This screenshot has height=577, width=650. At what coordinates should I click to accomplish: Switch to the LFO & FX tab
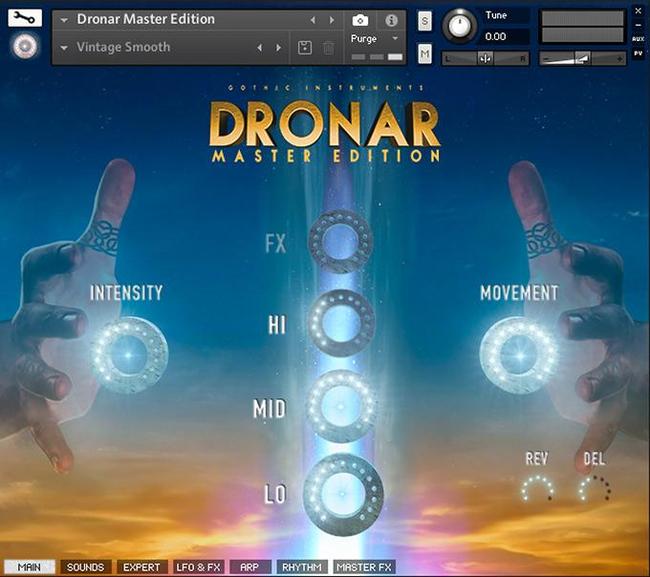coord(199,567)
